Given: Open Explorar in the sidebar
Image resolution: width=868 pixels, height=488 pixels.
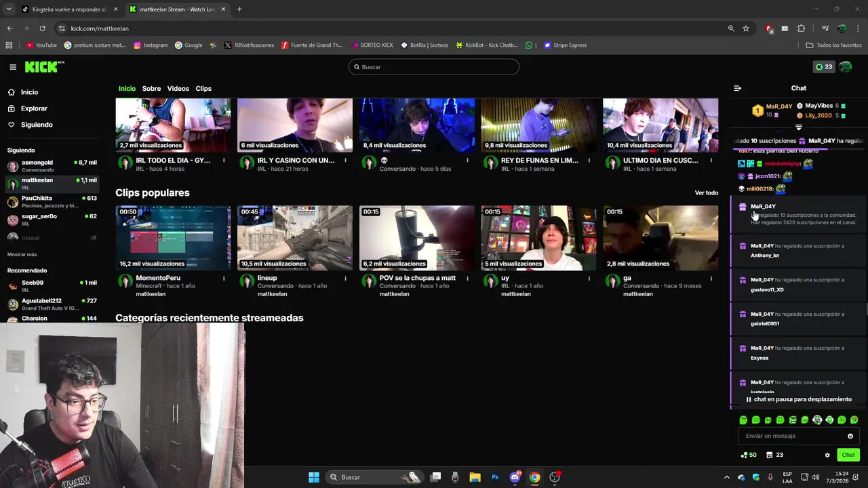Looking at the screenshot, I should coord(34,108).
